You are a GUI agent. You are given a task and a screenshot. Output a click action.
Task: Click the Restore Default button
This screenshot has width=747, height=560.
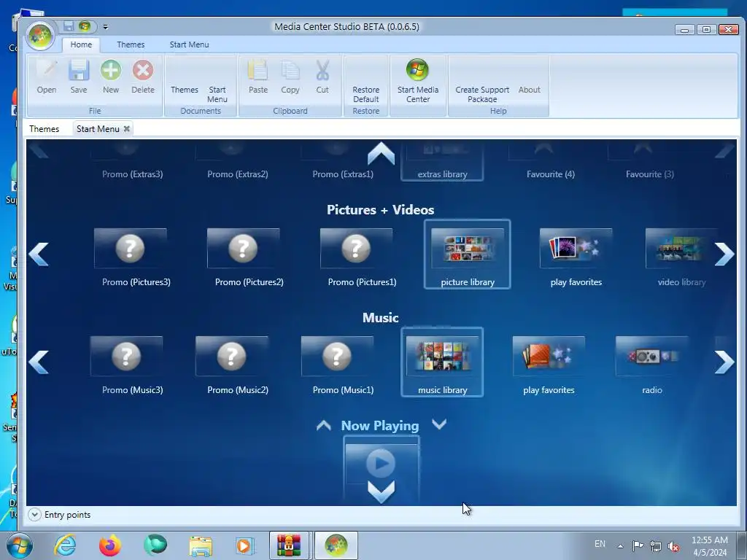click(366, 94)
